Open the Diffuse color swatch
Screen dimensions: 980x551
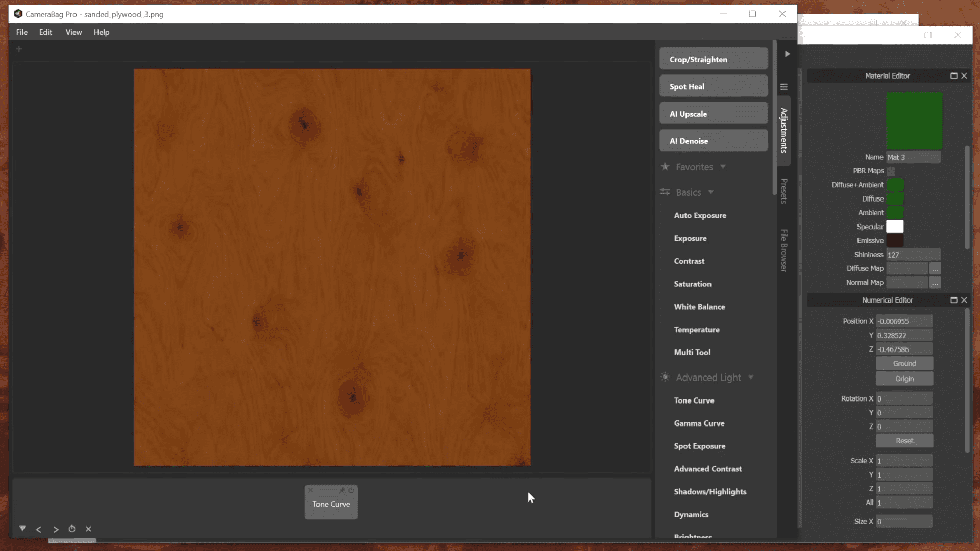click(x=896, y=198)
